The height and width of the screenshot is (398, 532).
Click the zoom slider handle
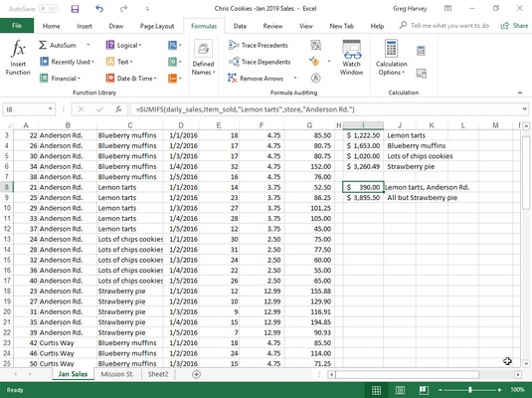[x=470, y=390]
